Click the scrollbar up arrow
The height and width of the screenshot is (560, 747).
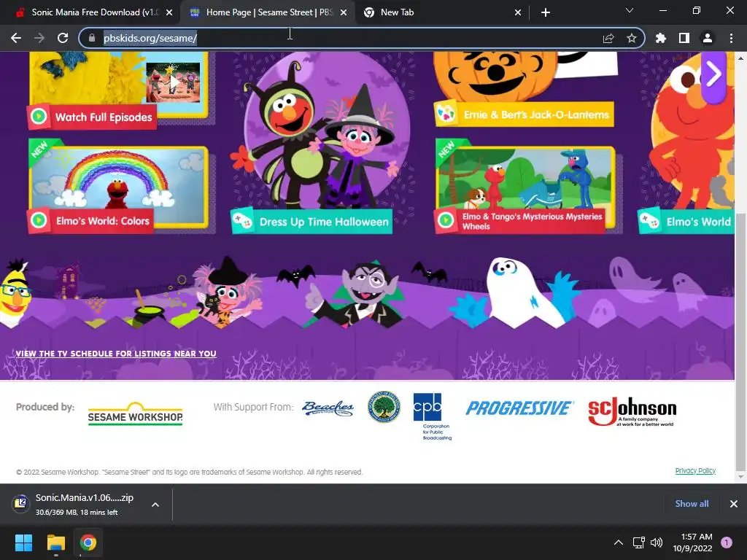click(x=740, y=58)
